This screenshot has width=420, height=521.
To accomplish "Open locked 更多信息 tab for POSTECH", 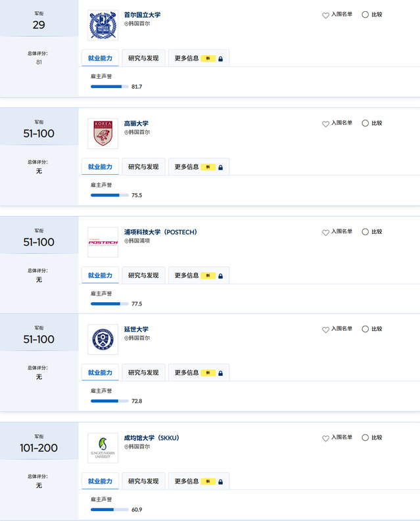I will [x=198, y=275].
